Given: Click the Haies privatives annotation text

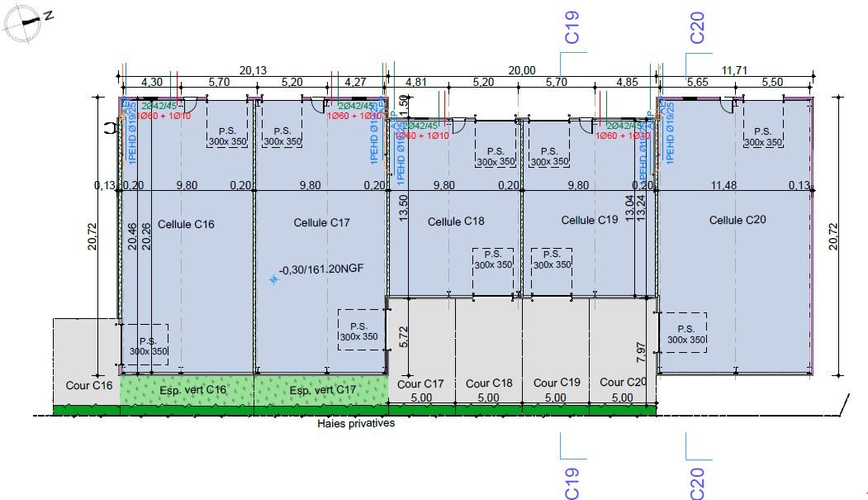Looking at the screenshot, I should 356,423.
